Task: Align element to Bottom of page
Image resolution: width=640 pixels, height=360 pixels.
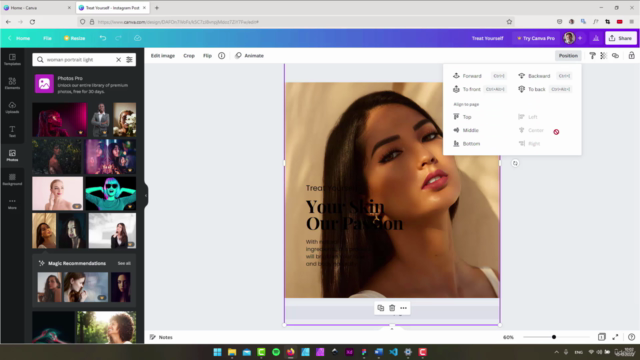Action: tap(467, 144)
